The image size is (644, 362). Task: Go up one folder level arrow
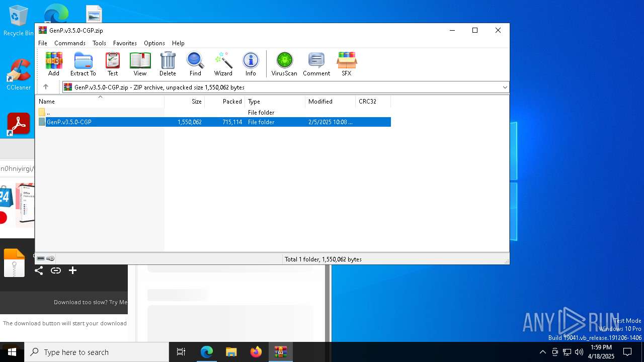(46, 87)
